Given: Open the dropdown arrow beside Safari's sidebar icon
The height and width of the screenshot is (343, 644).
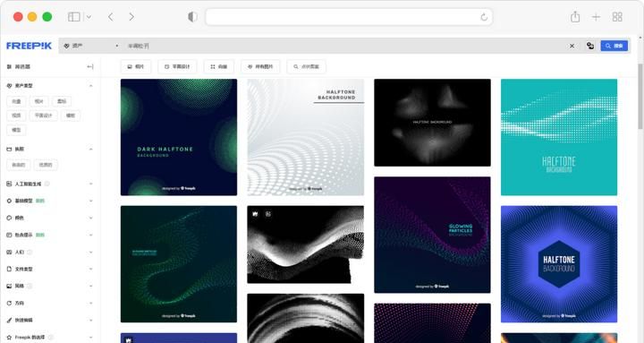Looking at the screenshot, I should 89,17.
